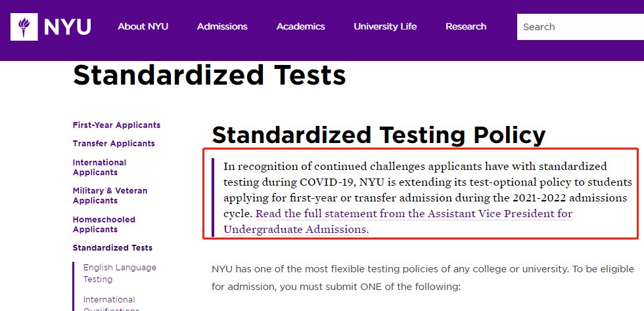Click the NYU wordmark beside the torch
Image resolution: width=644 pixels, height=311 pixels.
pos(67,27)
